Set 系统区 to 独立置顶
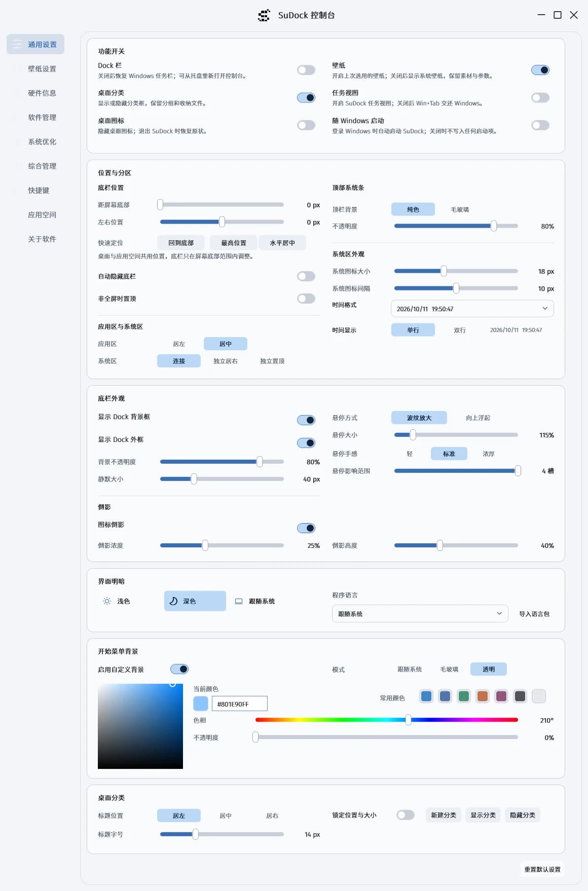Image resolution: width=588 pixels, height=891 pixels. pos(272,361)
